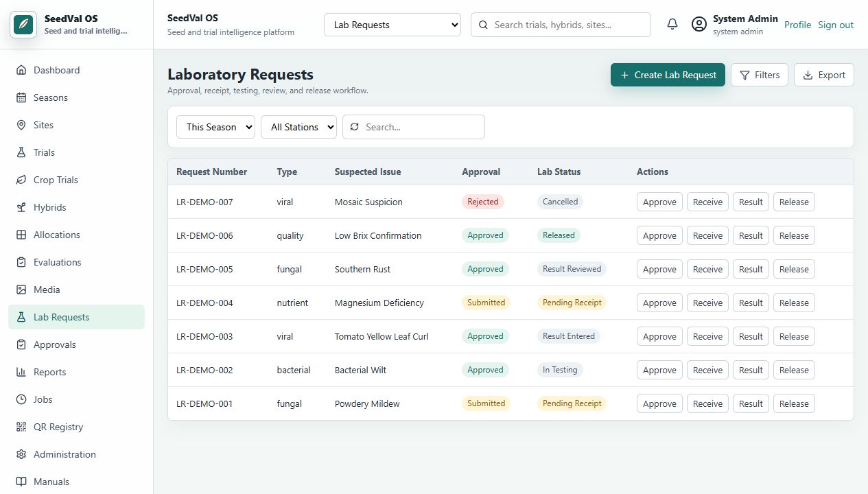Click the LR-DEMO-006 request number
The height and width of the screenshot is (494, 868).
pyautogui.click(x=204, y=235)
